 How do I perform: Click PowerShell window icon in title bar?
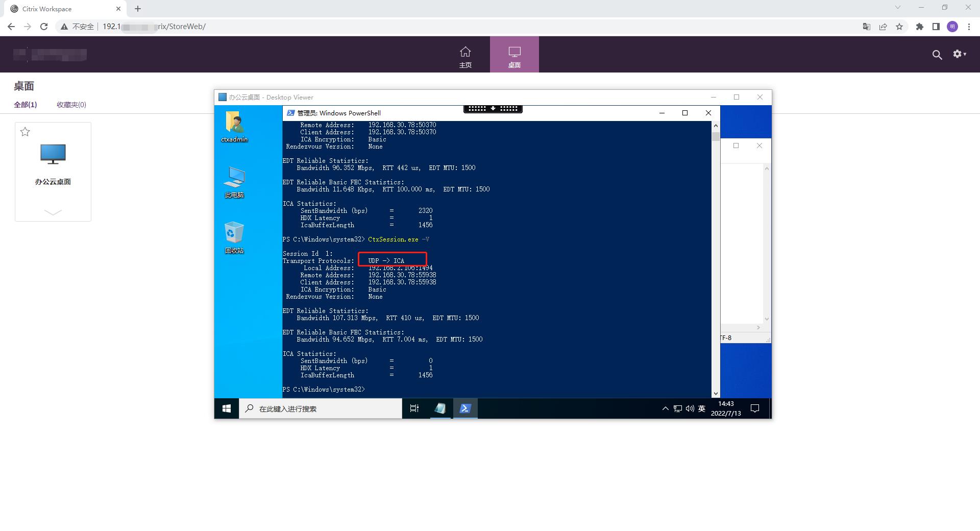click(x=290, y=113)
